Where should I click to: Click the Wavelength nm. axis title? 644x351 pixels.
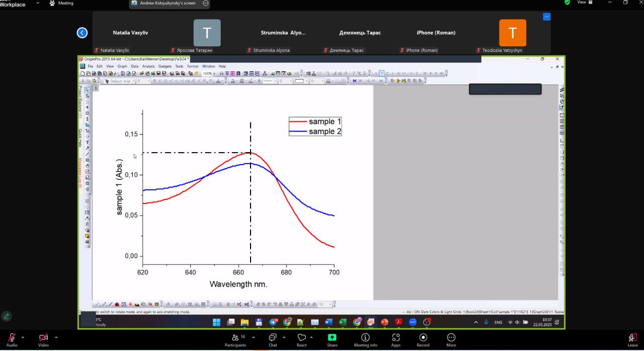tap(238, 284)
